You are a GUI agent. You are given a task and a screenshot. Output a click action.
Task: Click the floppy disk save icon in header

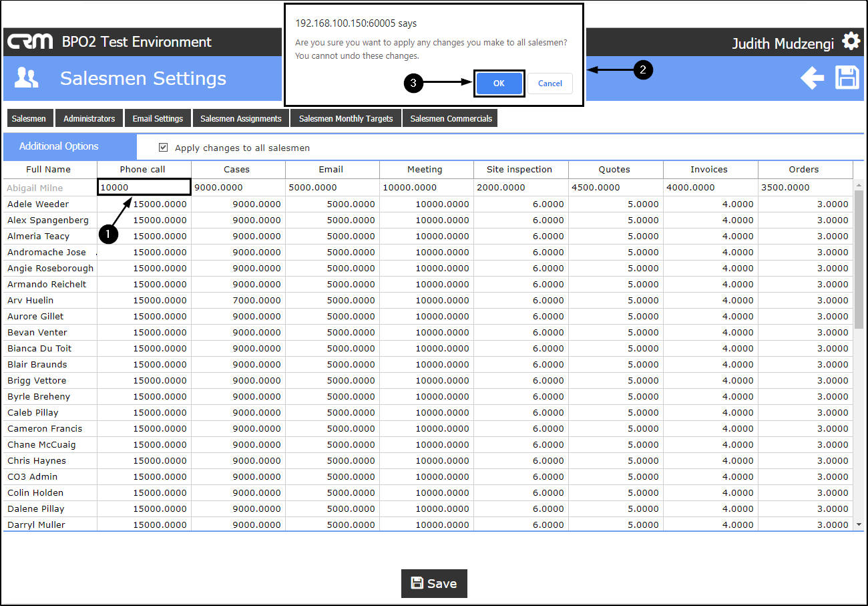pyautogui.click(x=847, y=78)
